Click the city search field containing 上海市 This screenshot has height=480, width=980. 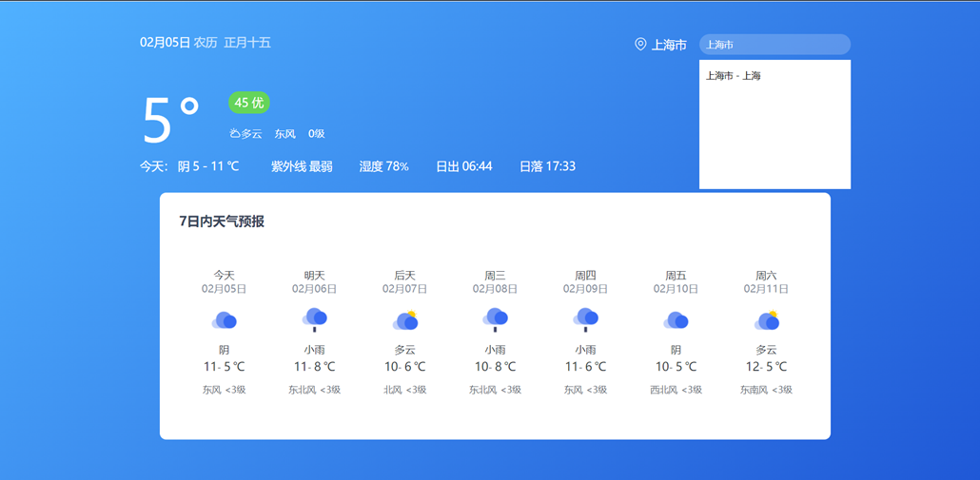click(774, 45)
